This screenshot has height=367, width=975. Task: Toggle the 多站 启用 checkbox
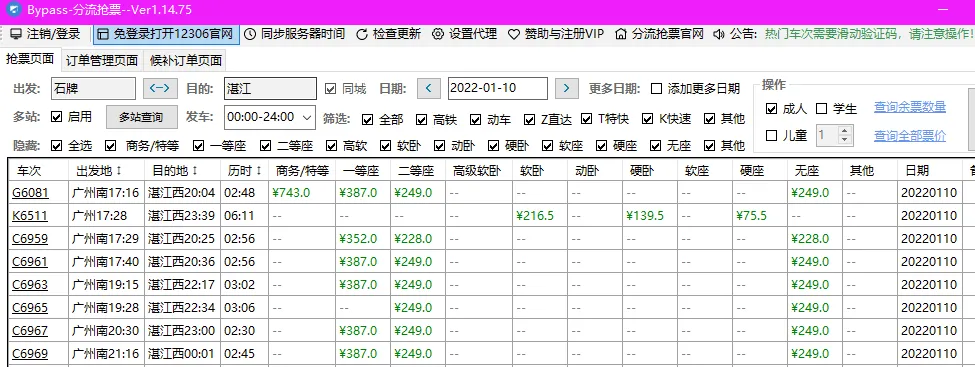57,116
